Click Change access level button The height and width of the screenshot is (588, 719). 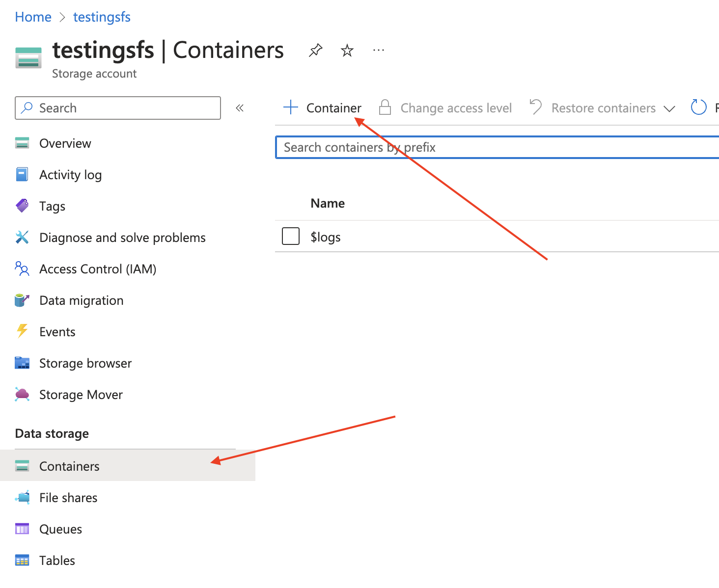[456, 108]
